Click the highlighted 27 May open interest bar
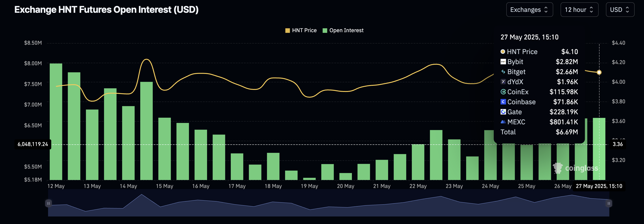The width and height of the screenshot is (644, 224). click(x=599, y=149)
